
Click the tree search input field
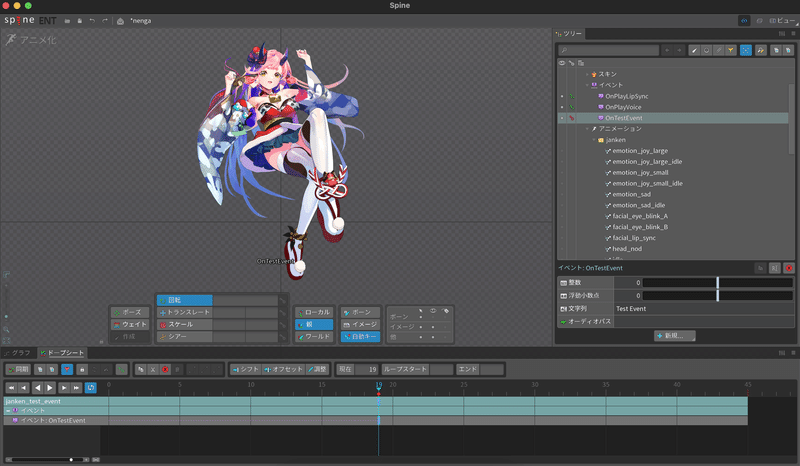click(608, 50)
